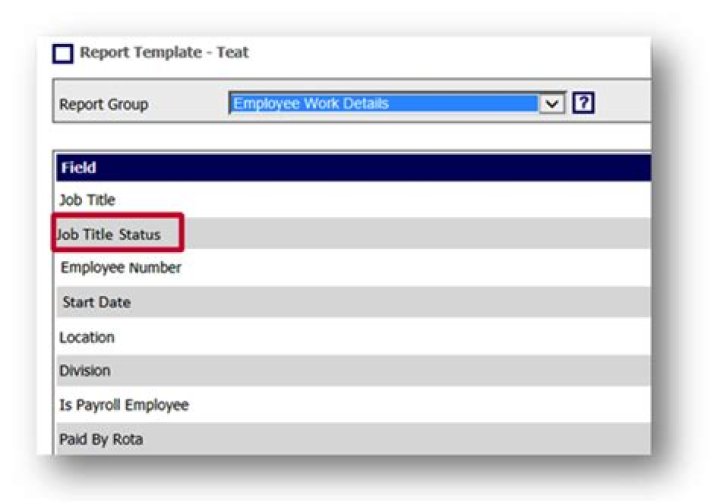Viewport: 720px width, 504px height.
Task: Open help for Report Group field
Action: pos(583,103)
